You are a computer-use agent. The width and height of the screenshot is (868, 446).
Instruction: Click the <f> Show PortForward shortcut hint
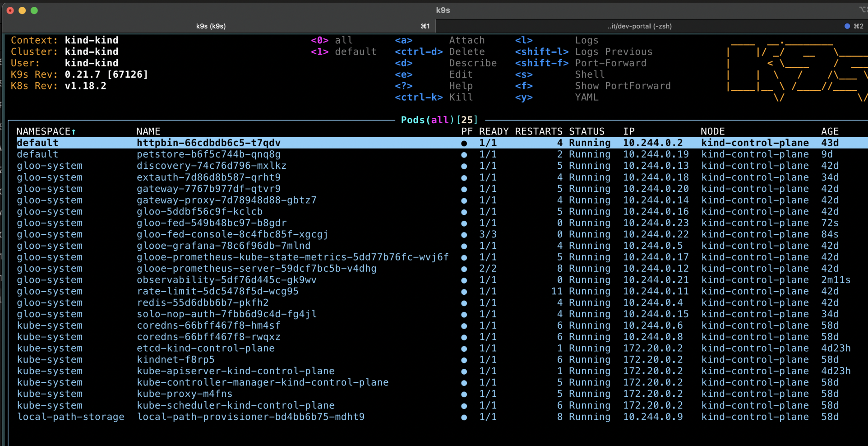pos(593,86)
